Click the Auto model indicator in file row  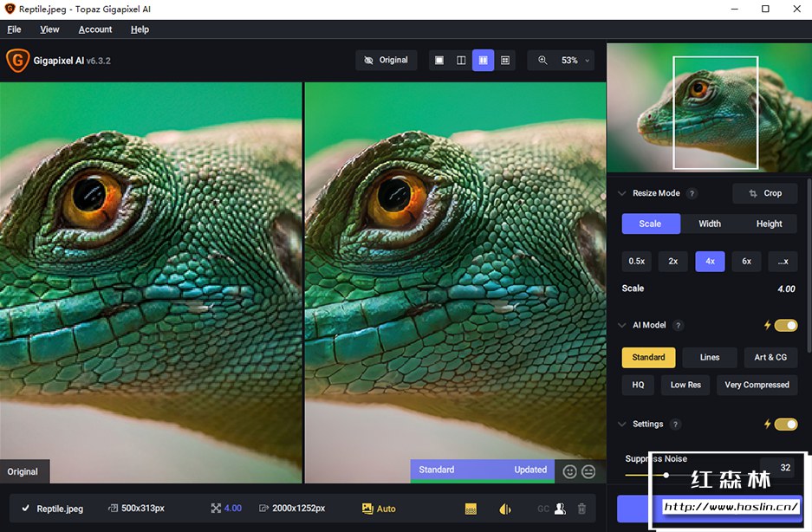[379, 509]
